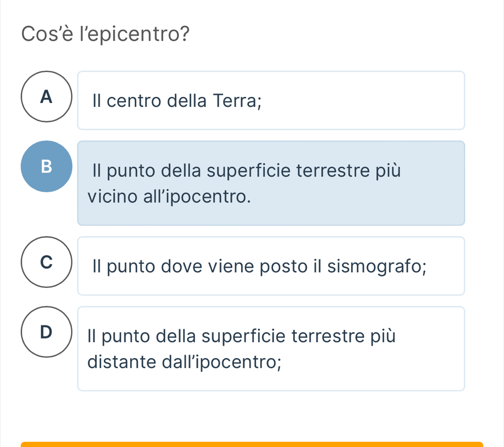Click the word 'Terra' in option A
The image size is (504, 447).
coord(238,100)
